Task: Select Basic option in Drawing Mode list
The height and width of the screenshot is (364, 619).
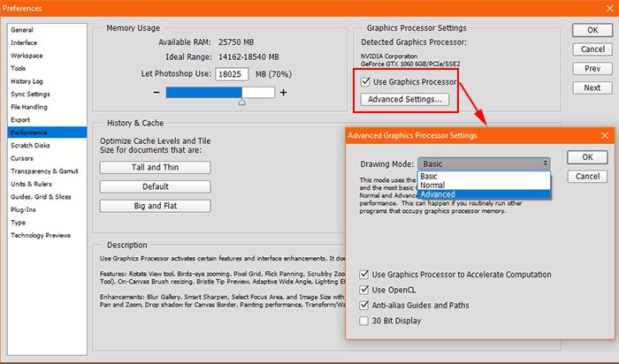Action: (x=429, y=176)
